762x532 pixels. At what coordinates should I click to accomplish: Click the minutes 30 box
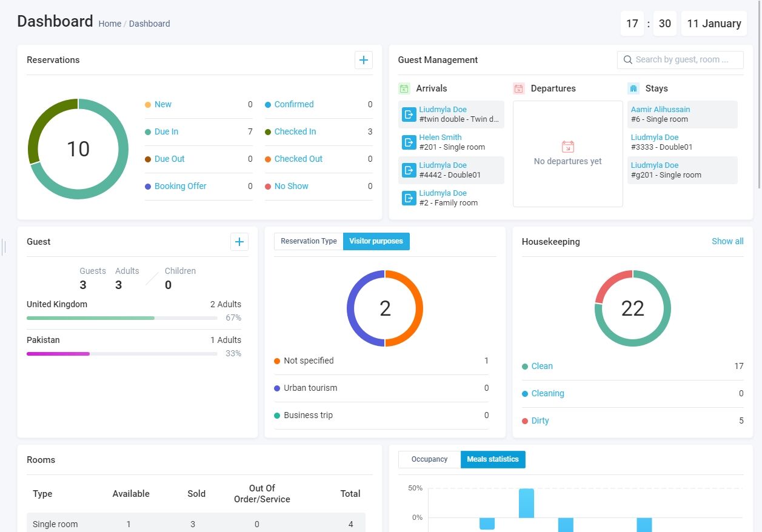pos(665,24)
